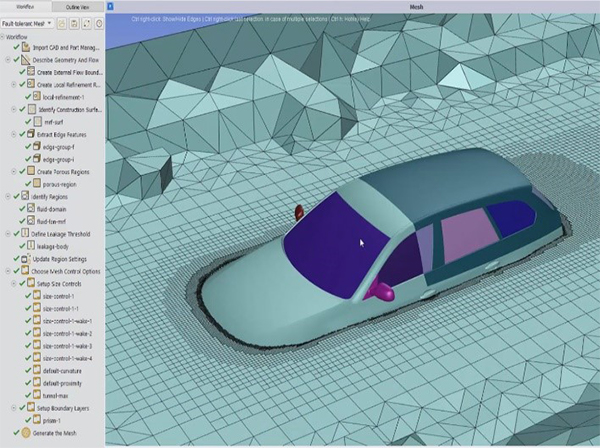Click the open workflow folder icon

pos(62,22)
